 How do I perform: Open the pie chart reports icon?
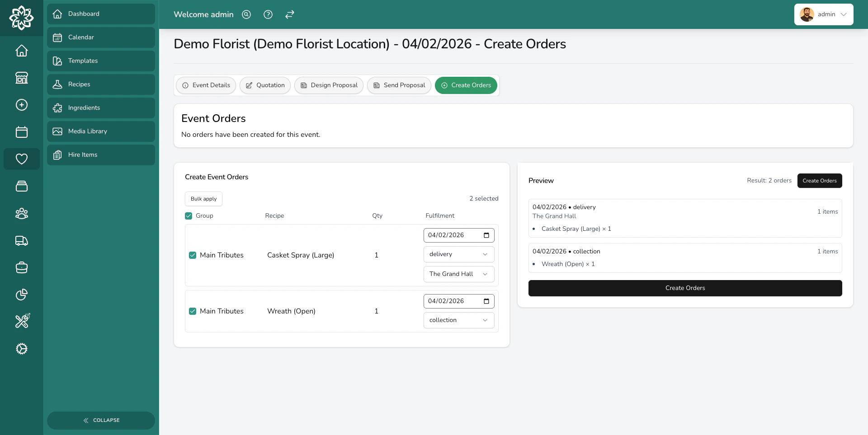pos(21,295)
